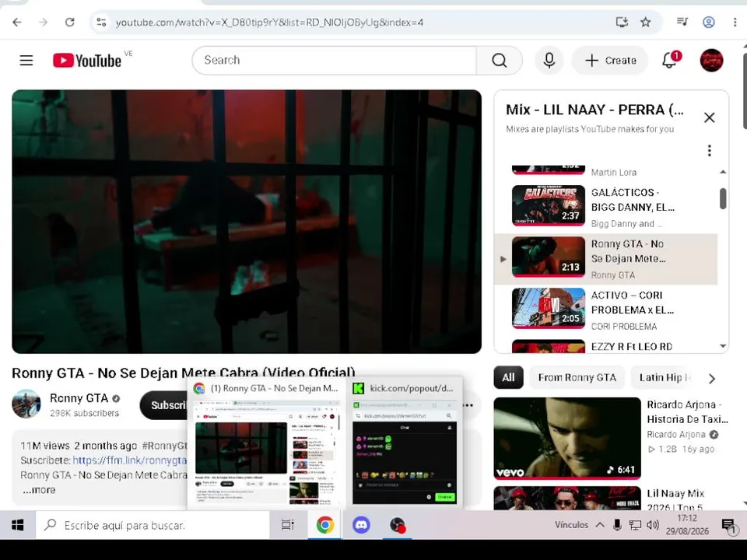Viewport: 747px width, 560px height.
Task: Click the Ronny GTA - No Se Dejan Mete Cabra video title
Action: tap(184, 373)
